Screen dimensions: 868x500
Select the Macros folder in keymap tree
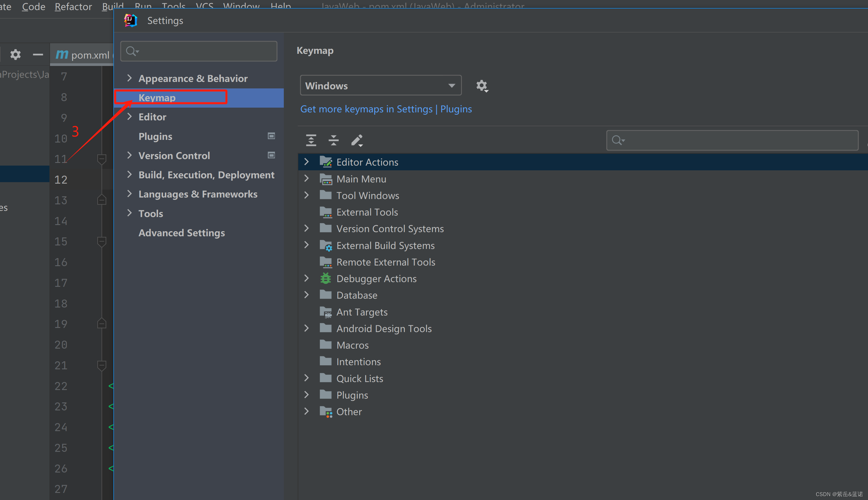point(352,345)
